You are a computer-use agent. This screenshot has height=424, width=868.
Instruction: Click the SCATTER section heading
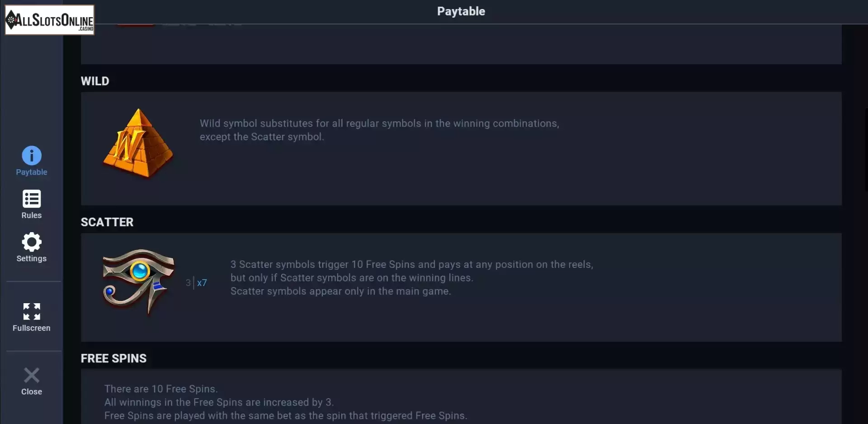[107, 222]
